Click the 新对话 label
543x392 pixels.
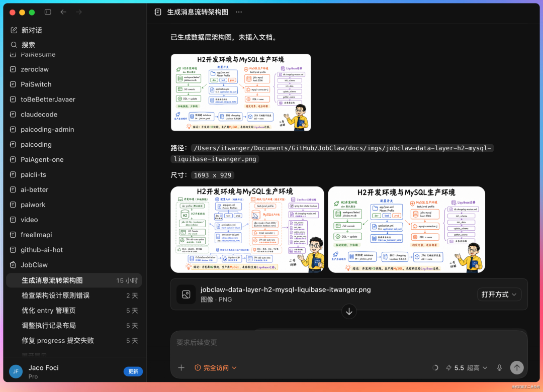[32, 30]
